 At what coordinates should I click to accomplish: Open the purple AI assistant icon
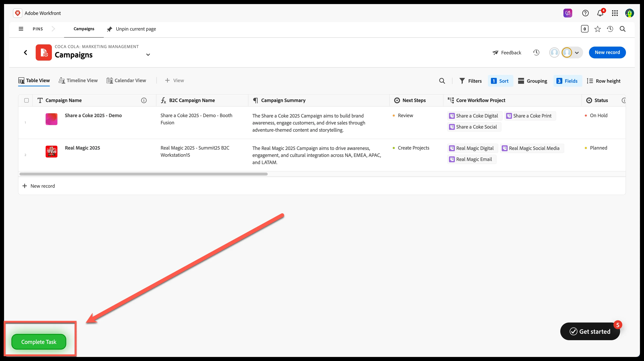(568, 13)
